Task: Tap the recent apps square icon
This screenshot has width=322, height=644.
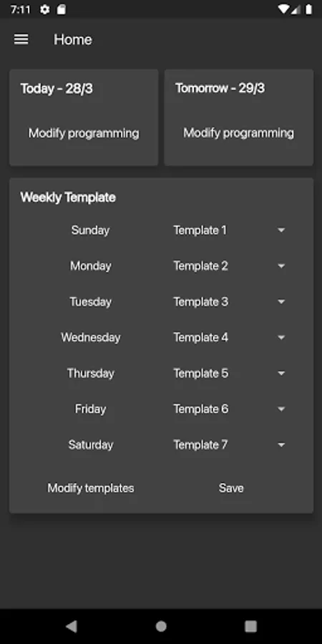Action: (x=250, y=626)
